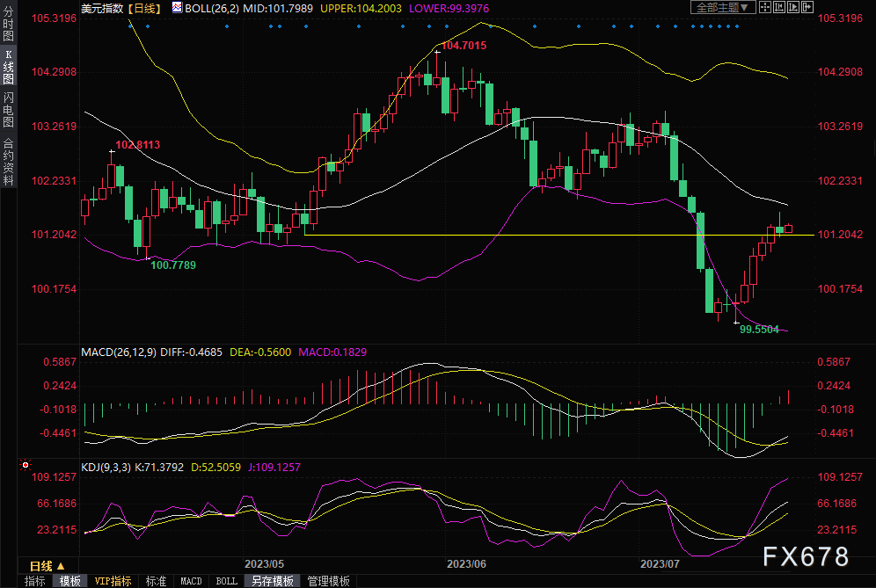
Task: Click the second layout icon in top-right toolbar
Action: click(x=779, y=7)
